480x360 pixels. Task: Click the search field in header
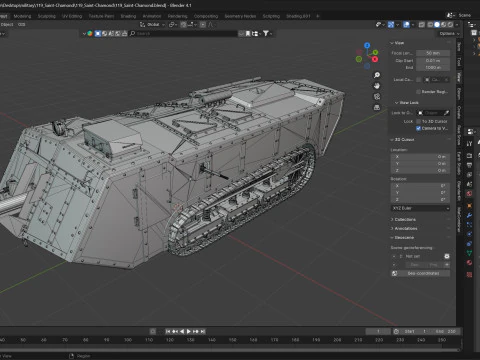click(x=183, y=34)
